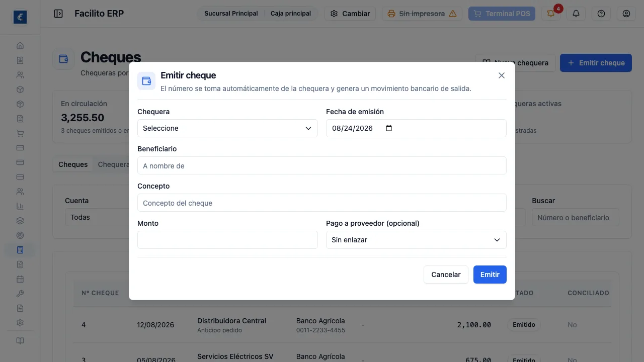Screen dimensions: 644x362
Task: Expand the Chequera Seleccione dropdown
Action: (227, 128)
